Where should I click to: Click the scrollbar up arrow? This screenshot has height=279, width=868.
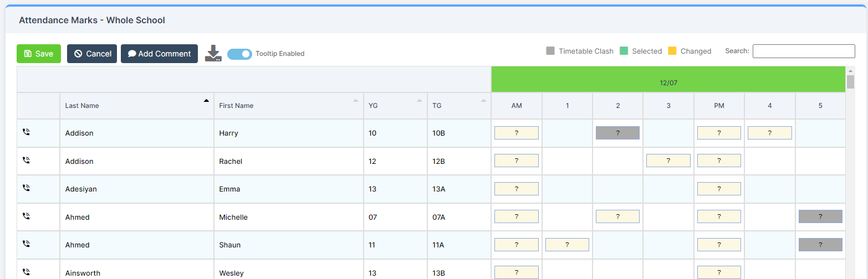(x=851, y=70)
